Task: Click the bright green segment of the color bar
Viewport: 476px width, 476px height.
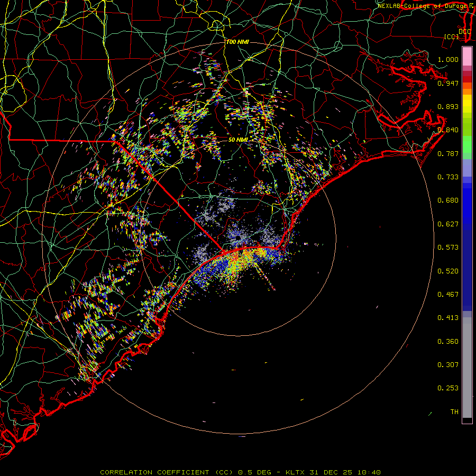Action: click(467, 144)
